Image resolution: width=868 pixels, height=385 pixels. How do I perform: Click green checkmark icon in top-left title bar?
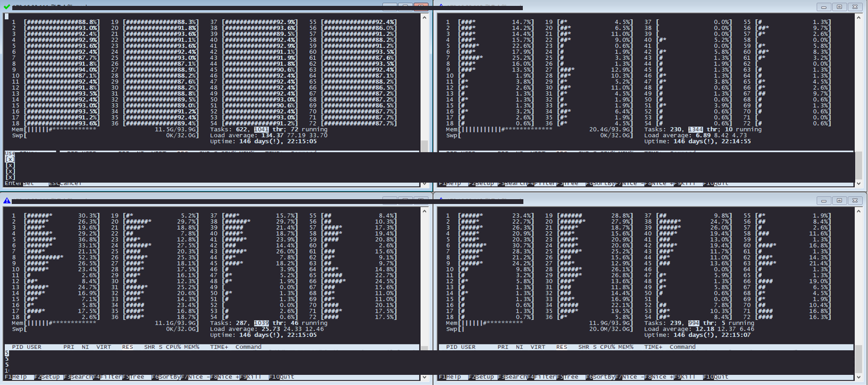(7, 7)
